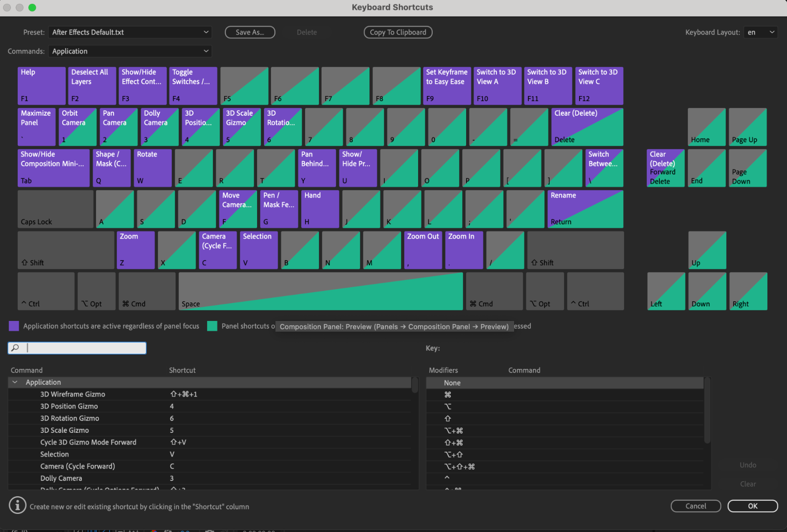This screenshot has width=787, height=532.
Task: Click the Copy To Clipboard button
Action: [398, 32]
